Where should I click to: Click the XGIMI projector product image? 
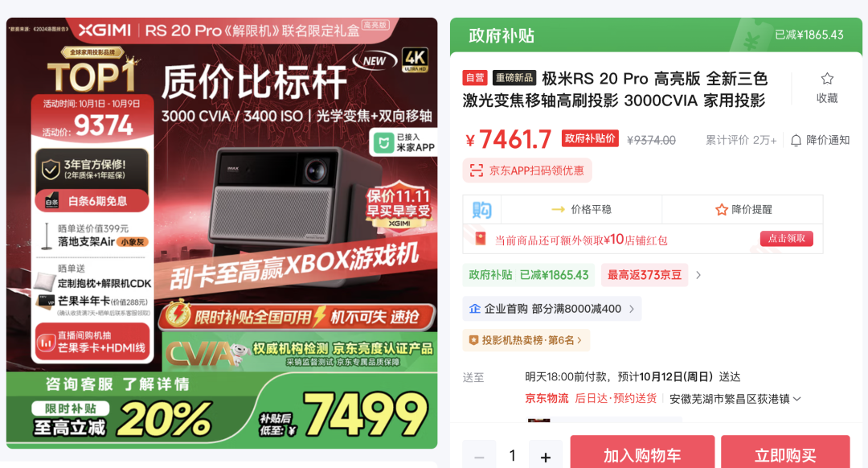click(x=222, y=232)
